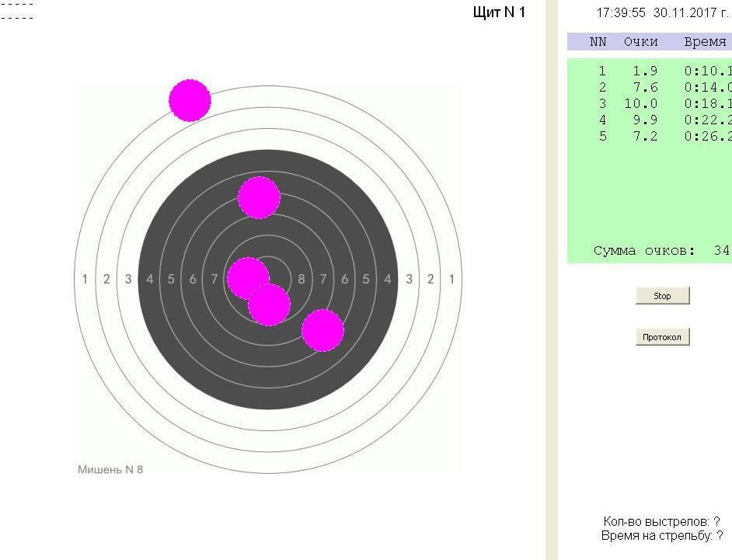This screenshot has height=560, width=732.
Task: Click the Сумма очков total line
Action: click(x=661, y=251)
